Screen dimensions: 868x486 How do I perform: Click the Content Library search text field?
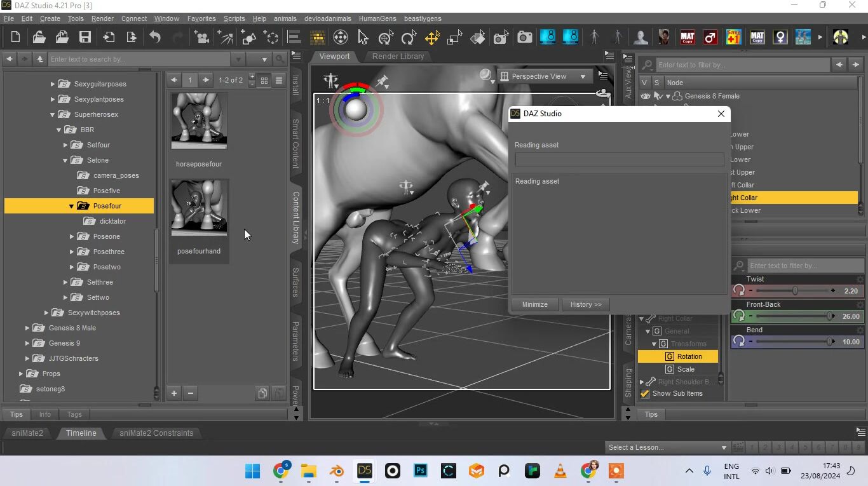pos(140,59)
